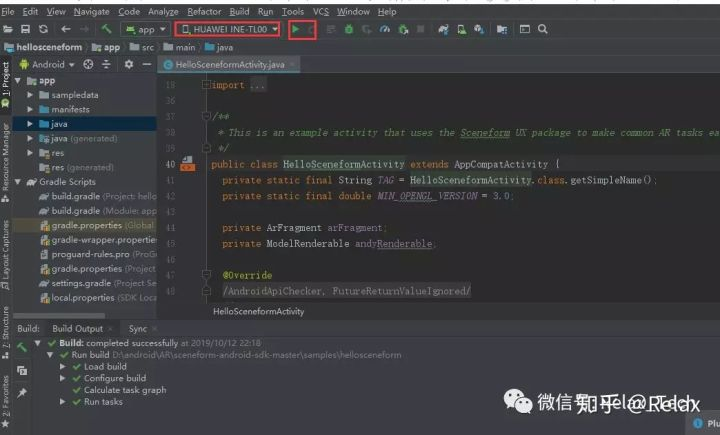Run the app with green play icon
This screenshot has width=720, height=435.
296,29
